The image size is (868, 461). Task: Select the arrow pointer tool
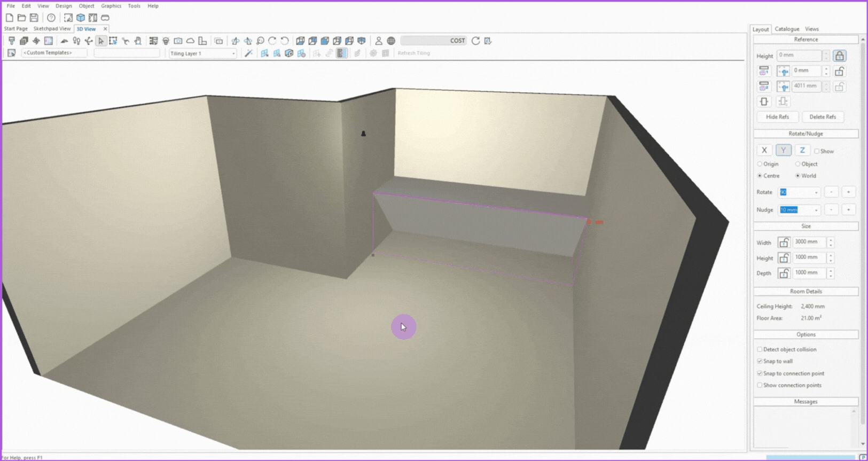coord(101,41)
